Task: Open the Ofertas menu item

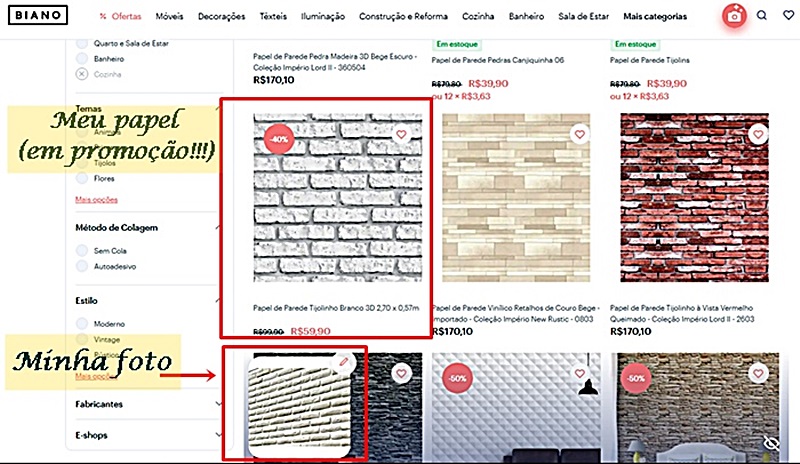Action: coord(120,16)
